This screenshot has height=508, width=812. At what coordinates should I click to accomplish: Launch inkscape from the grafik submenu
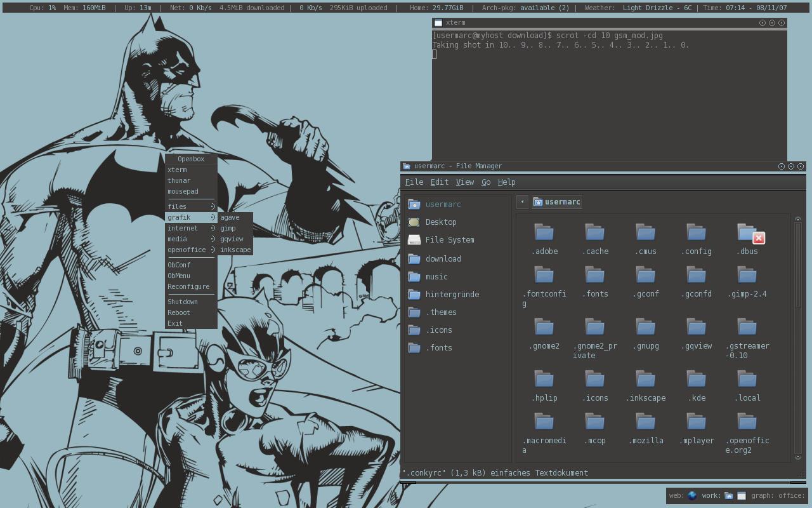click(x=235, y=250)
